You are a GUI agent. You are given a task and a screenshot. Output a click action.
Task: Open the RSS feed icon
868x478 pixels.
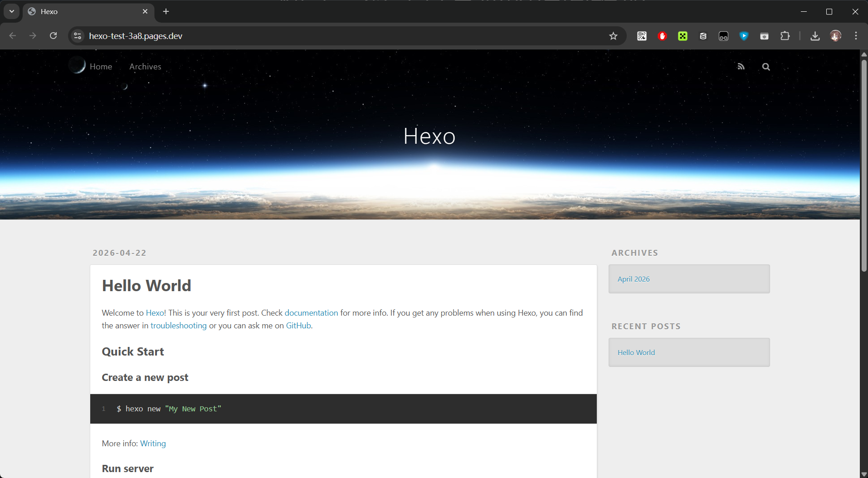pos(741,67)
